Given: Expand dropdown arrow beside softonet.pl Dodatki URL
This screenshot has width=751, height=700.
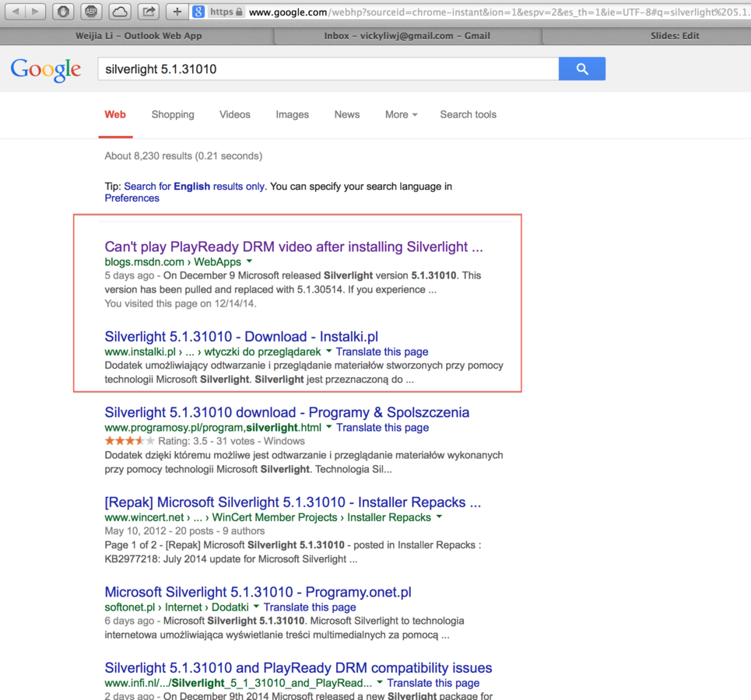Looking at the screenshot, I should coord(256,606).
